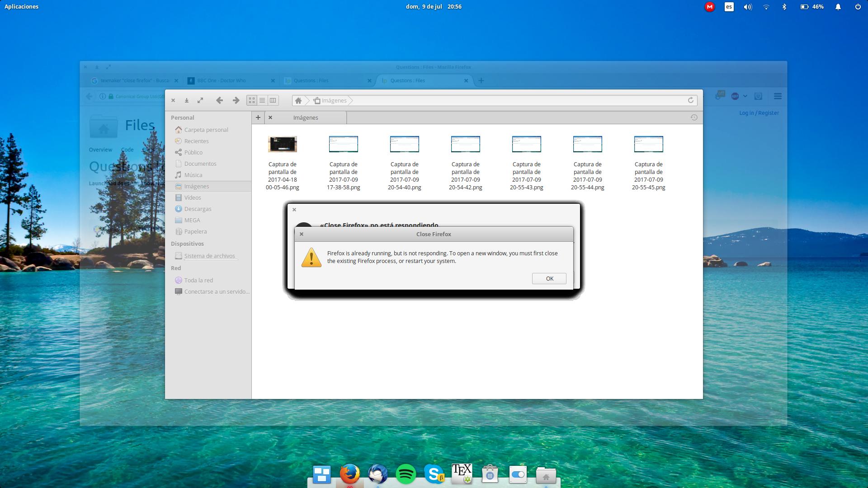Click OK in Close Firefox dialog
The width and height of the screenshot is (868, 488).
pyautogui.click(x=549, y=278)
